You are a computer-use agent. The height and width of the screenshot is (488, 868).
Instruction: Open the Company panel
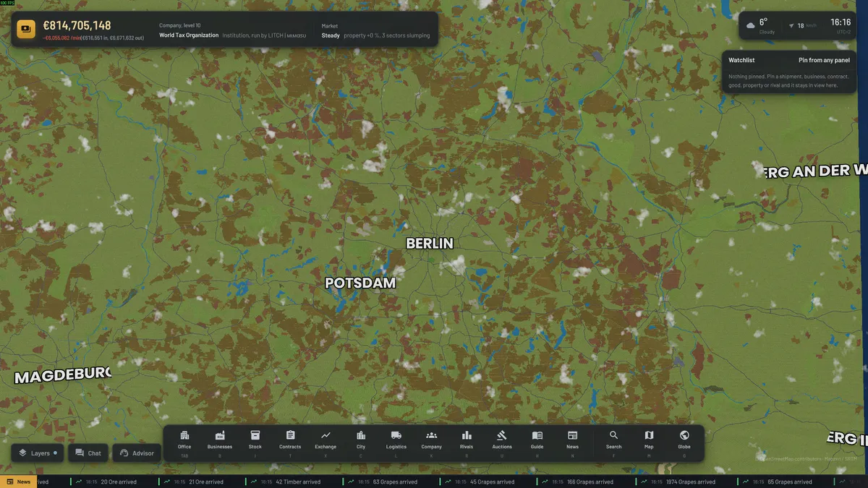(x=432, y=442)
